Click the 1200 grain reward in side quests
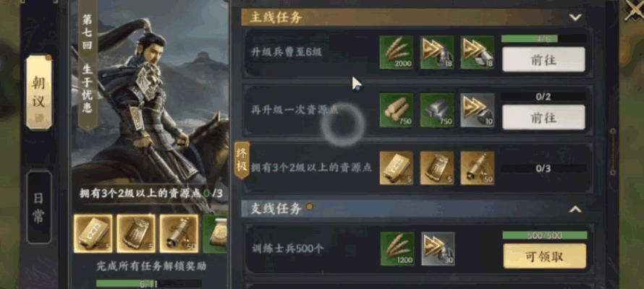 point(397,249)
